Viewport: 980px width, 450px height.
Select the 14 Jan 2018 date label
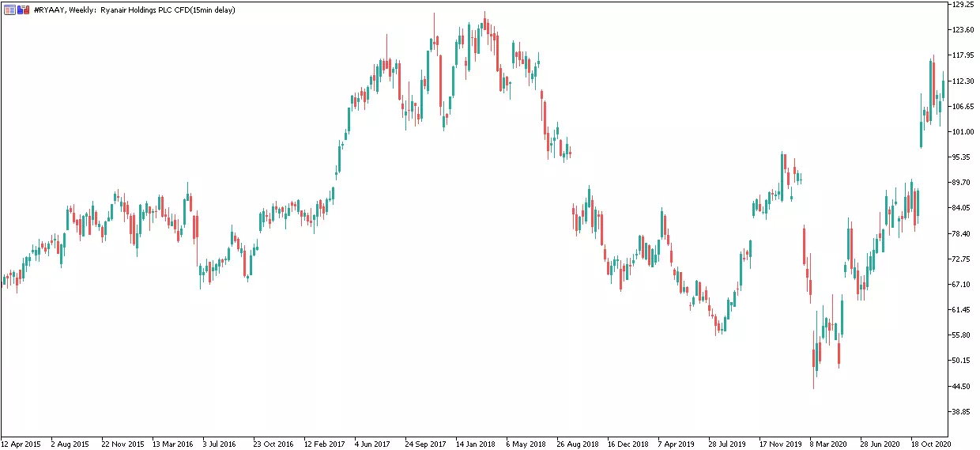[477, 444]
